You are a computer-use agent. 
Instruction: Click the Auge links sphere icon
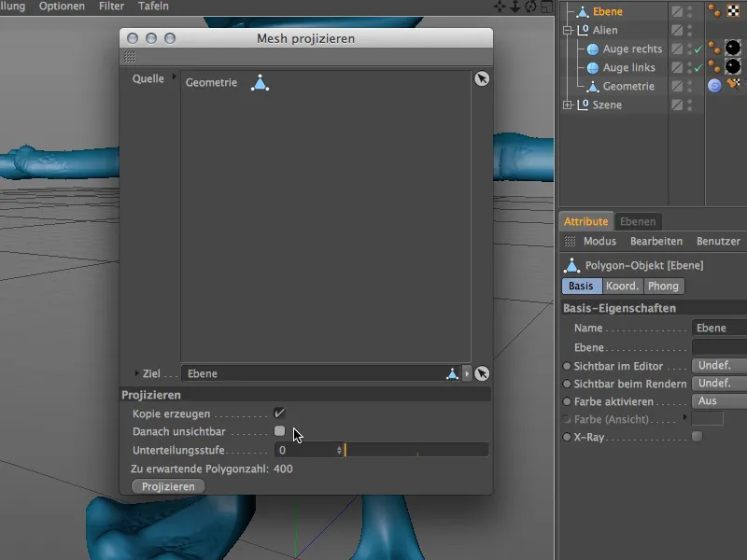coord(593,67)
